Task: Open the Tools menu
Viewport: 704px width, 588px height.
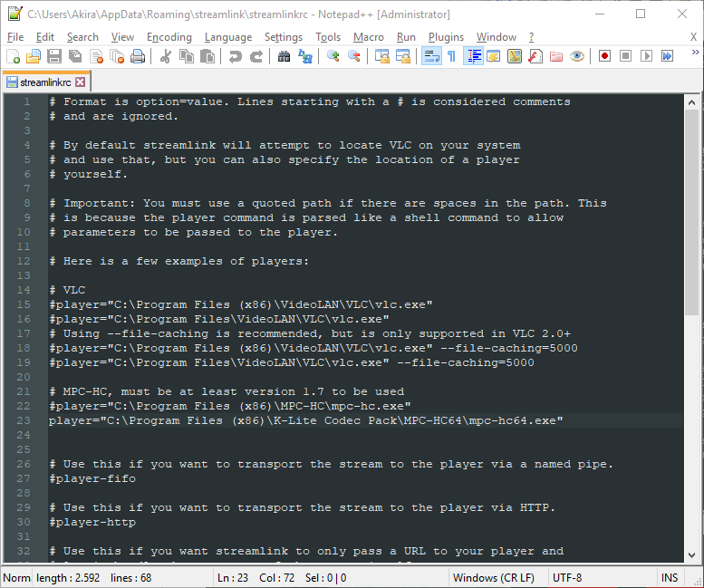Action: click(328, 37)
